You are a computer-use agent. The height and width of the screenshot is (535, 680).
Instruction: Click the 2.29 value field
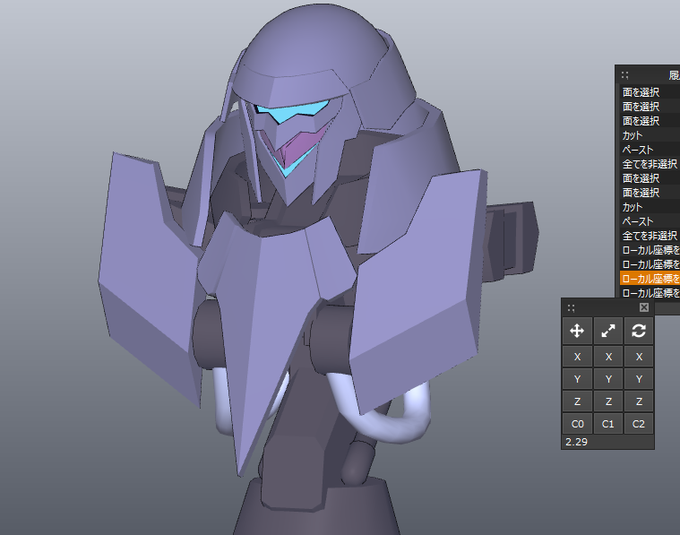(x=608, y=442)
